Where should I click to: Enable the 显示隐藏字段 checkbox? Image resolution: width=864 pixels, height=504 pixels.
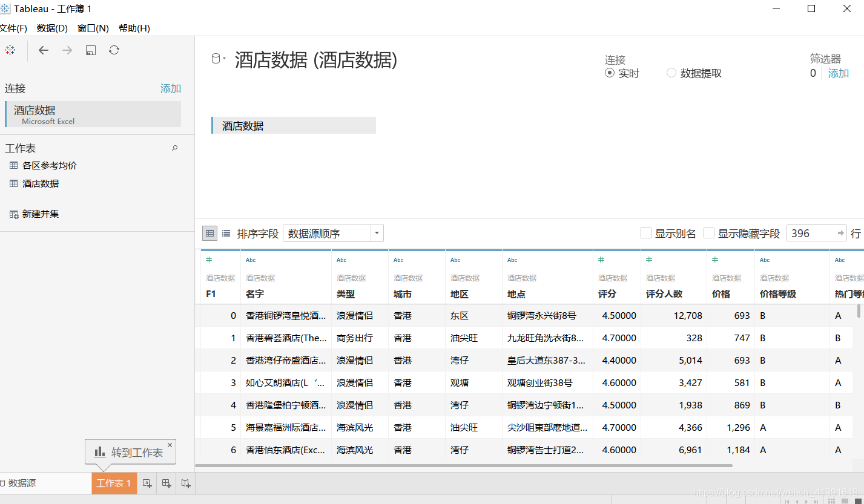709,233
